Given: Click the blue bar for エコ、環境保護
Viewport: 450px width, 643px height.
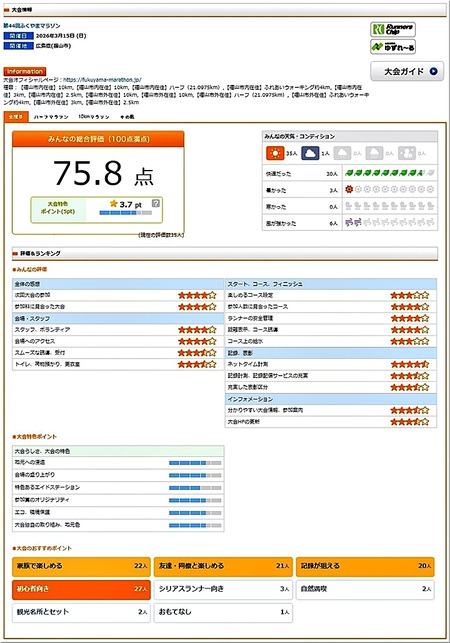Looking at the screenshot, I should (195, 513).
